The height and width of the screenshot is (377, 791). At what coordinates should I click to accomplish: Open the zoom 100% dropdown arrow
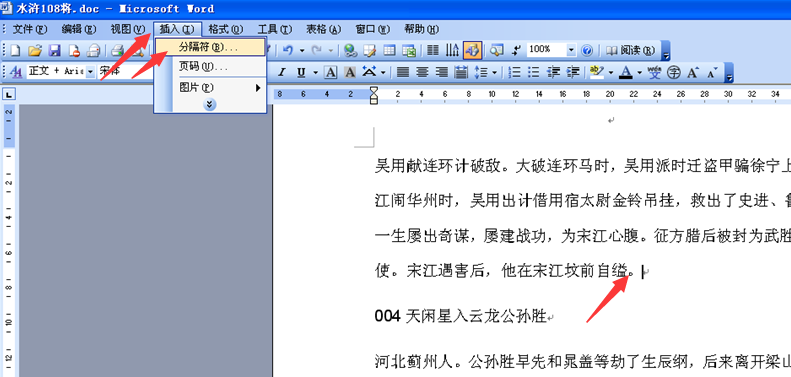(x=571, y=50)
